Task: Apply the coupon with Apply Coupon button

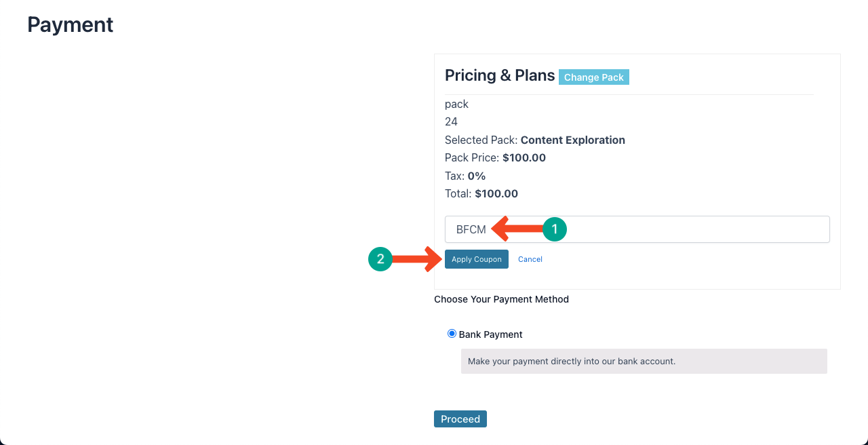Action: coord(477,259)
